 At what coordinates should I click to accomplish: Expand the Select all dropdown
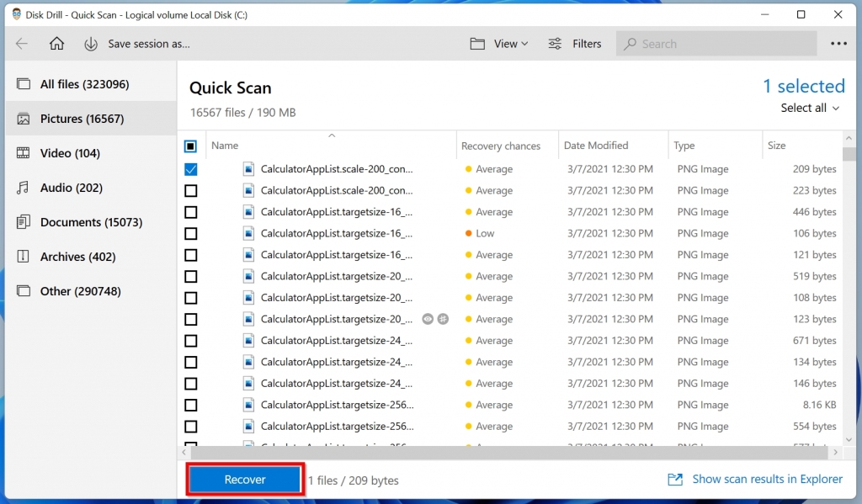808,108
